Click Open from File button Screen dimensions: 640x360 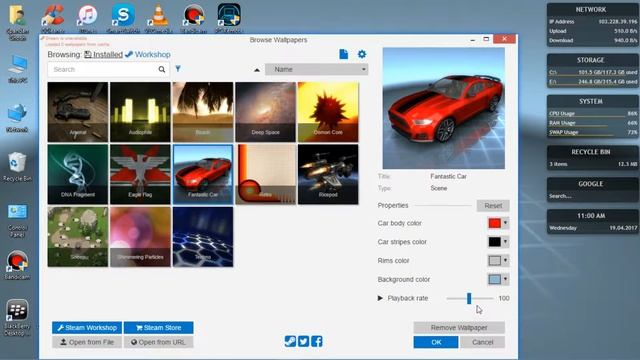87,342
